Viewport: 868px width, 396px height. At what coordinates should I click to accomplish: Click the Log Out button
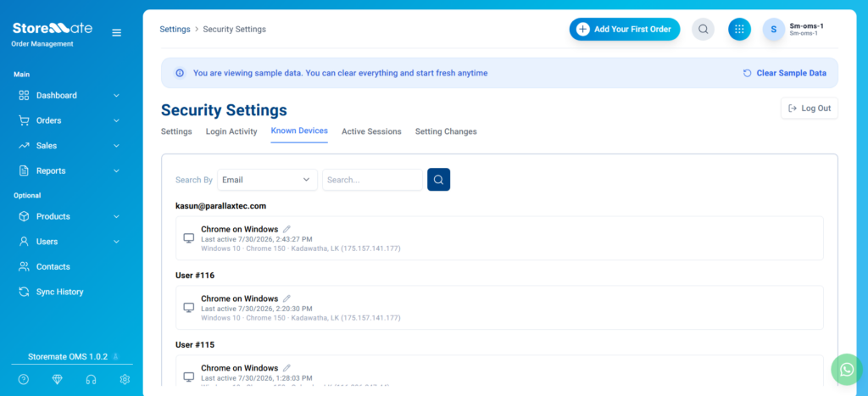tap(810, 108)
